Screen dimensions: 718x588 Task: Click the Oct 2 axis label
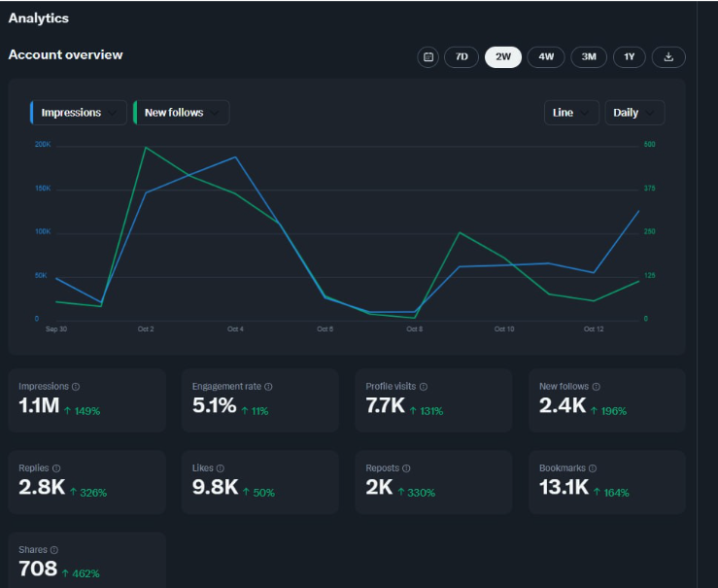coord(146,329)
